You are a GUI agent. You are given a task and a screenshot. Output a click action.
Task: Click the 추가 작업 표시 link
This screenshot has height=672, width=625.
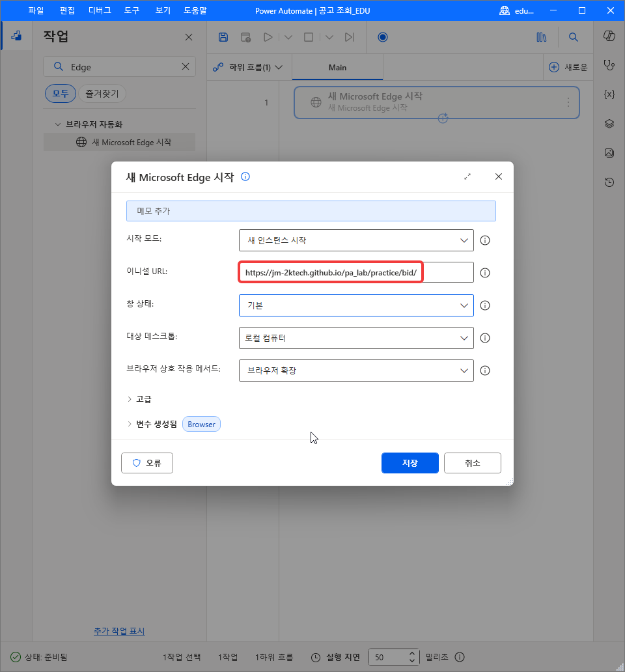(x=119, y=631)
